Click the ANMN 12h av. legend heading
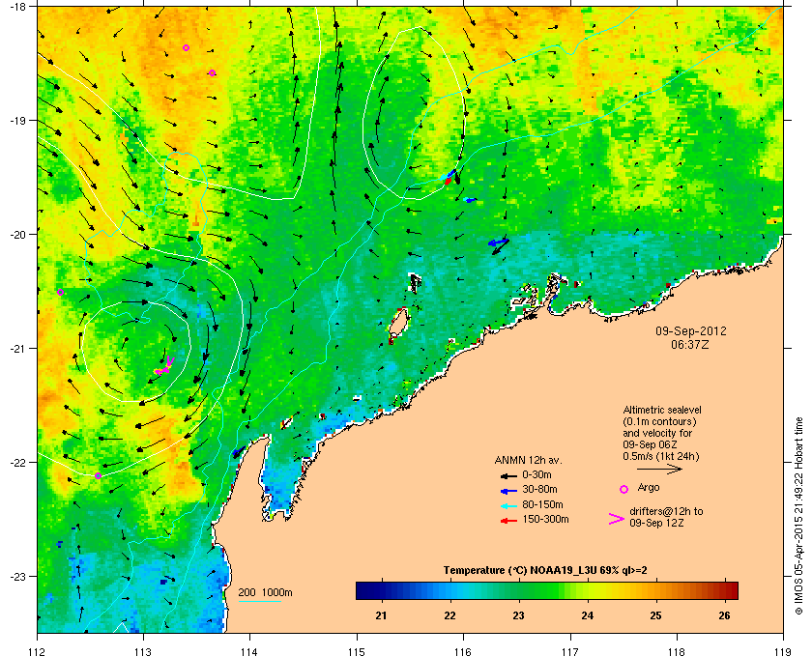This screenshot has width=812, height=657. pyautogui.click(x=528, y=460)
